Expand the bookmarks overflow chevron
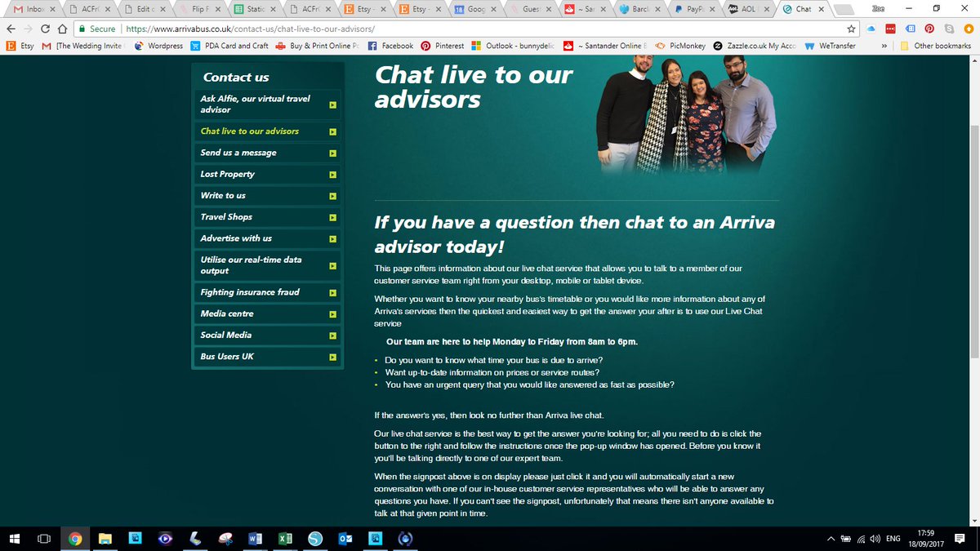980x551 pixels. (x=884, y=46)
